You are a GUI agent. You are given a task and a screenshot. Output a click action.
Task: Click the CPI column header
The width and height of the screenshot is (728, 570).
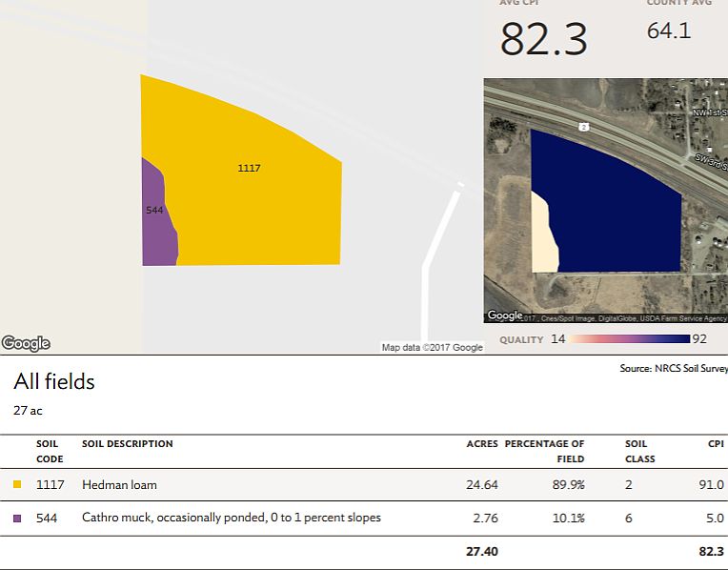[x=716, y=443]
